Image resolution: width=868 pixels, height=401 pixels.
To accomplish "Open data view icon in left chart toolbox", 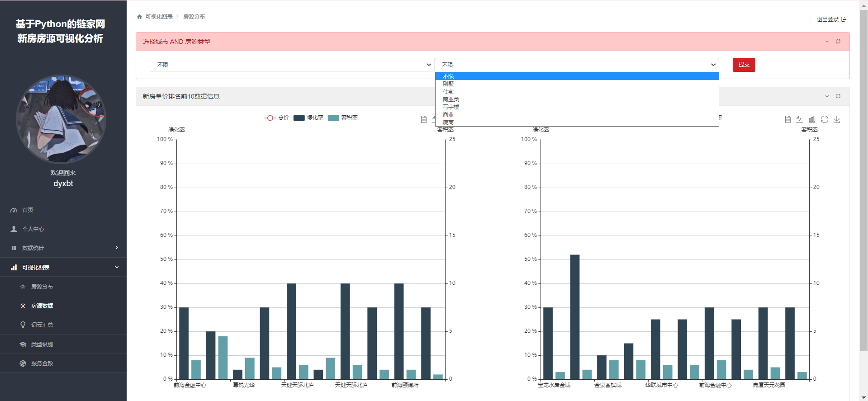I will tap(424, 119).
